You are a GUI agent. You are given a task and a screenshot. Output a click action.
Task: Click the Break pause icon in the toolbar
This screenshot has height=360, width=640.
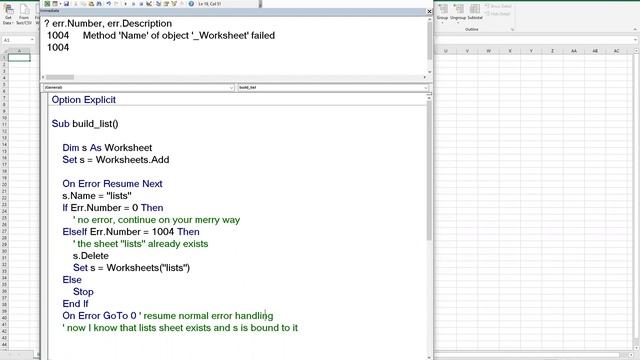coord(133,4)
